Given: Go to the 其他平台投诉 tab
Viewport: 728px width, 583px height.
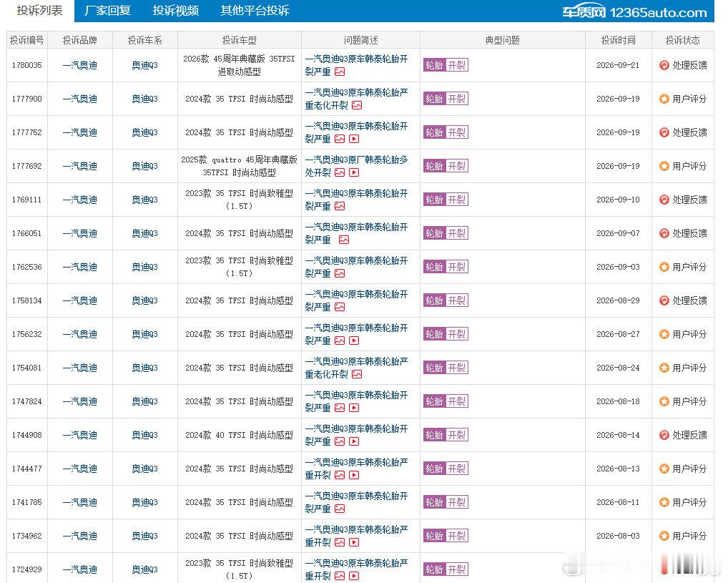Looking at the screenshot, I should 255,10.
